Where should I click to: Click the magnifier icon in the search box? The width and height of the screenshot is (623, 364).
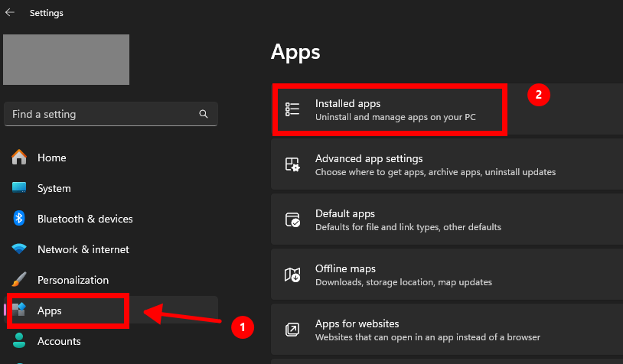click(x=204, y=114)
